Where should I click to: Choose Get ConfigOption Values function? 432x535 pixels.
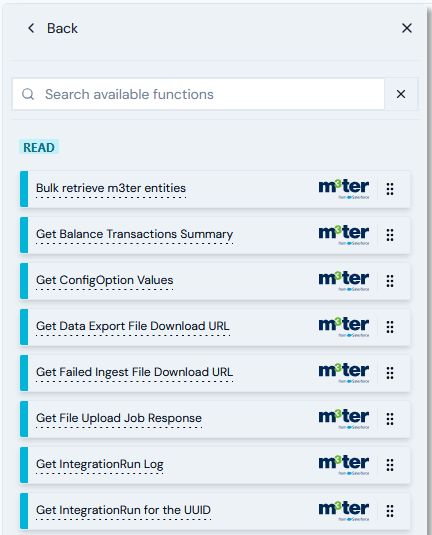point(104,280)
